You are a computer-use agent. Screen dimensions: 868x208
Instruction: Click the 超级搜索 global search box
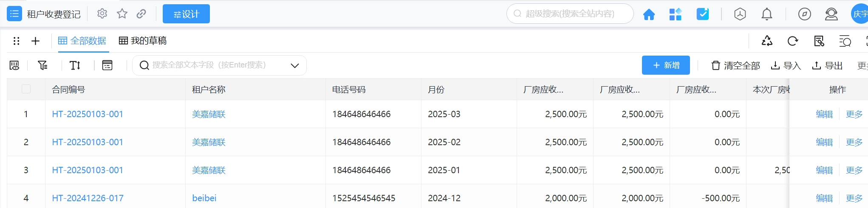point(570,14)
